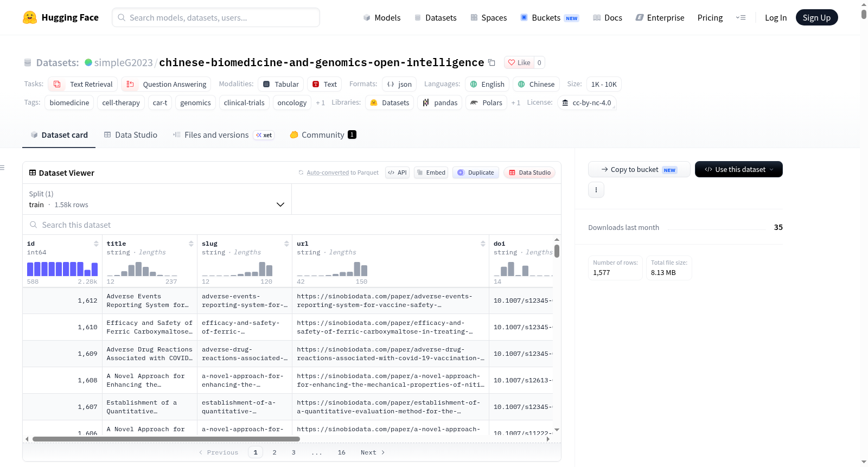Open the Auto-converted link
This screenshot has height=467, width=868.
[328, 172]
